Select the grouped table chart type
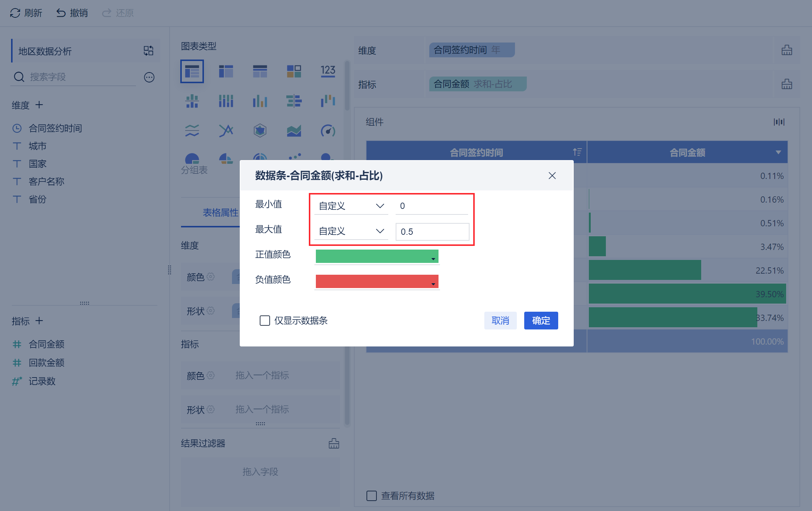This screenshot has height=511, width=812. tap(192, 71)
